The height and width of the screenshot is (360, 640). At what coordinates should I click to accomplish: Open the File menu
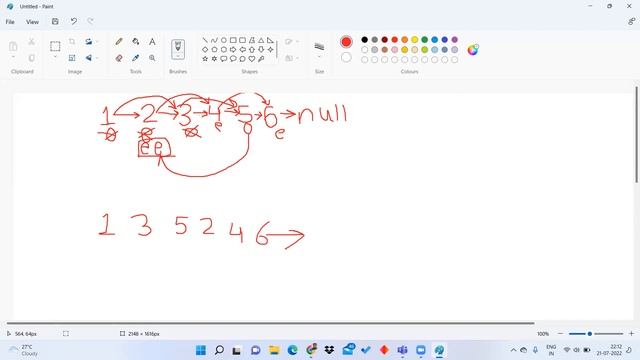pos(10,22)
